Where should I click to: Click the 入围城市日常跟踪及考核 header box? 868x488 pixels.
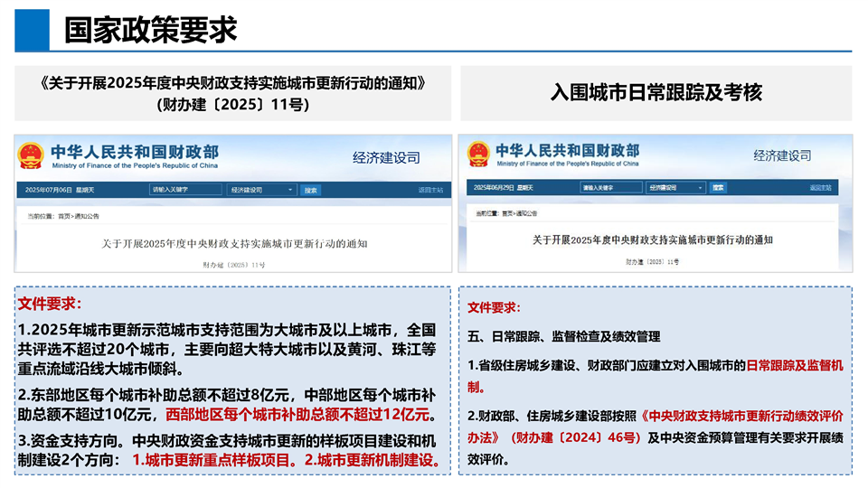pos(656,93)
